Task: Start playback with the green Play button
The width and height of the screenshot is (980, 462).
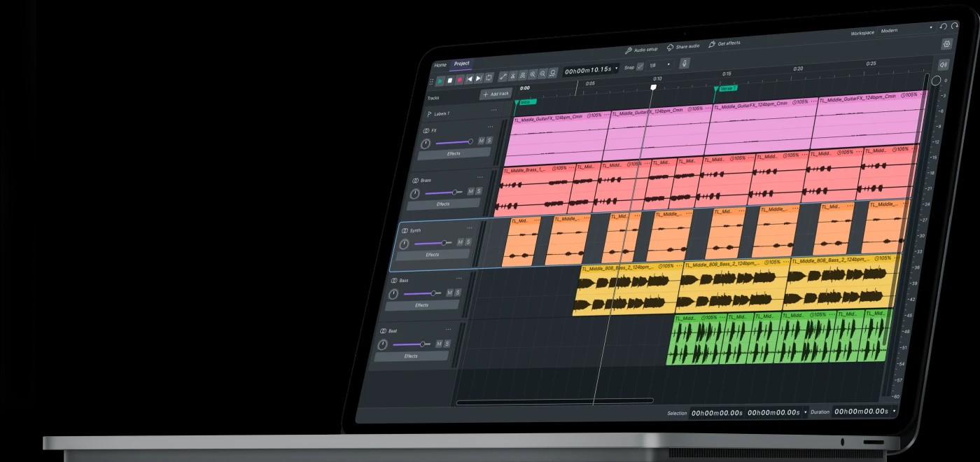Action: pyautogui.click(x=440, y=81)
